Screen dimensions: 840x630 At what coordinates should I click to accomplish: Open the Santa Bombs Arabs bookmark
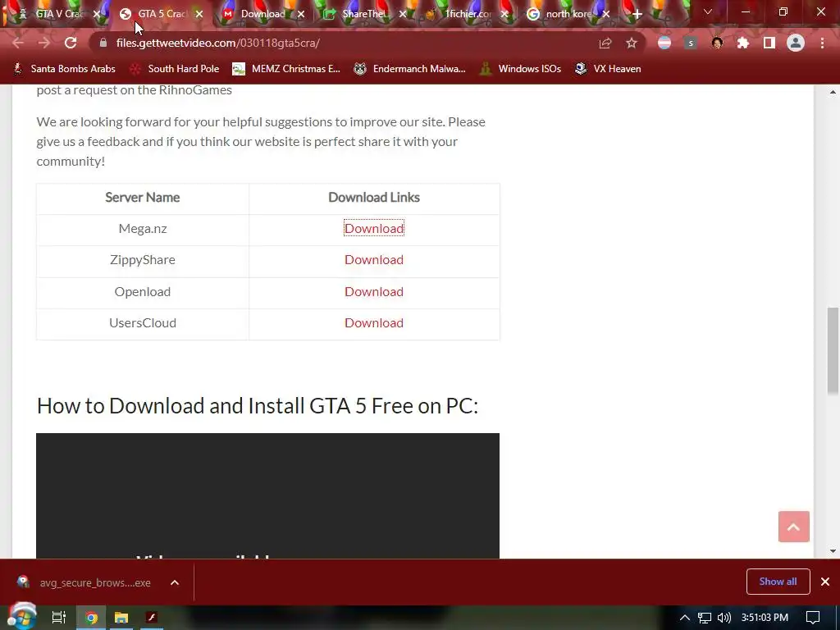[x=64, y=69]
